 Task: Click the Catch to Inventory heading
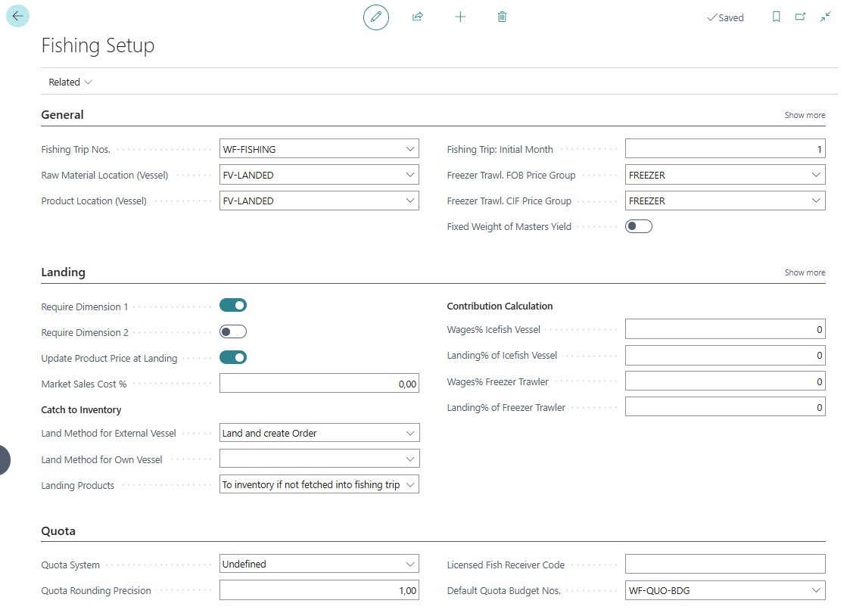click(81, 409)
